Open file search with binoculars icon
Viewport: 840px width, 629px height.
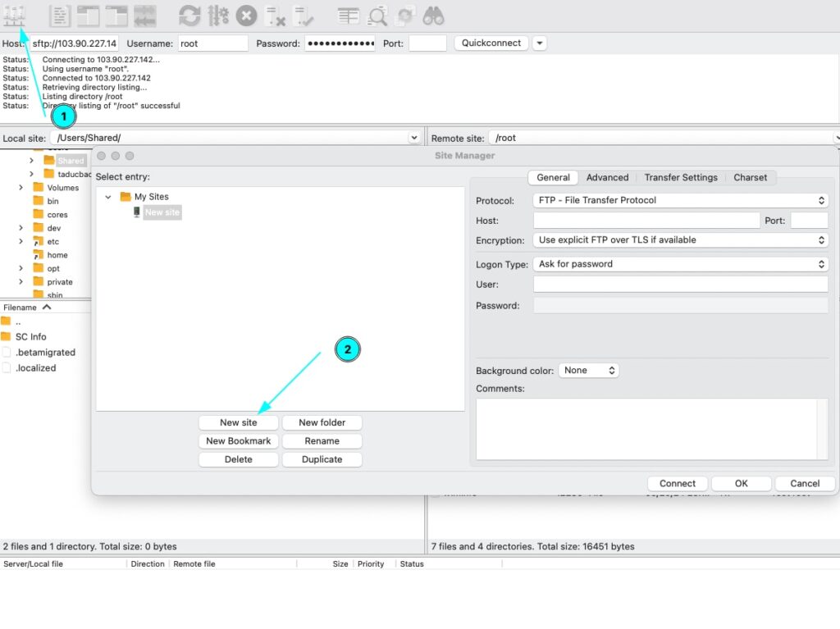(433, 15)
